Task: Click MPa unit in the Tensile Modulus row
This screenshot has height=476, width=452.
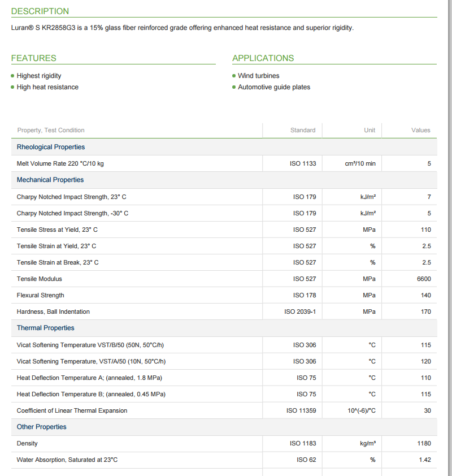Action: (369, 279)
